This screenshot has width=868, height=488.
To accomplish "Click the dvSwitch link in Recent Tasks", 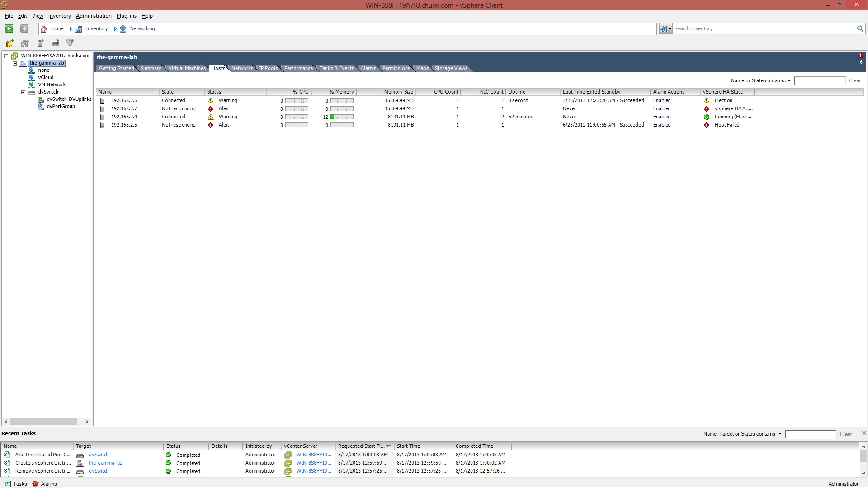I will 98,455.
